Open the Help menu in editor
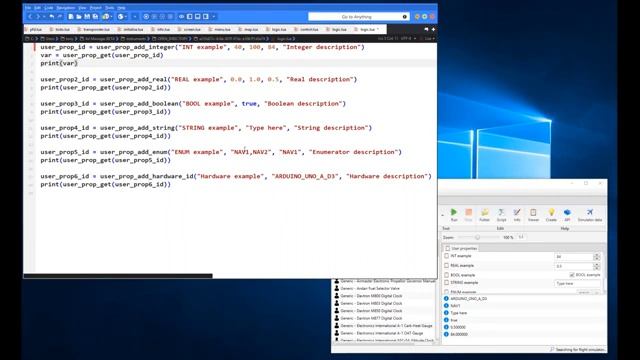The width and height of the screenshot is (640, 360). (121, 8)
